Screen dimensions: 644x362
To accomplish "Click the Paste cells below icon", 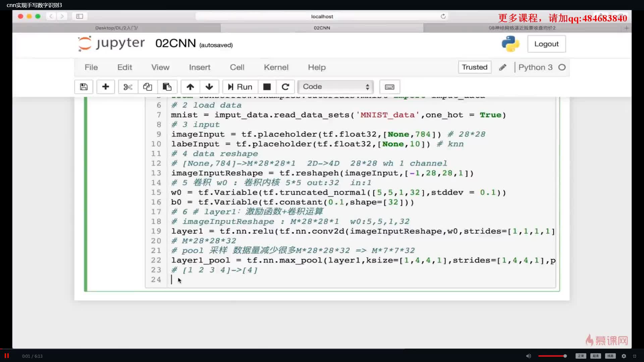I will pyautogui.click(x=167, y=86).
